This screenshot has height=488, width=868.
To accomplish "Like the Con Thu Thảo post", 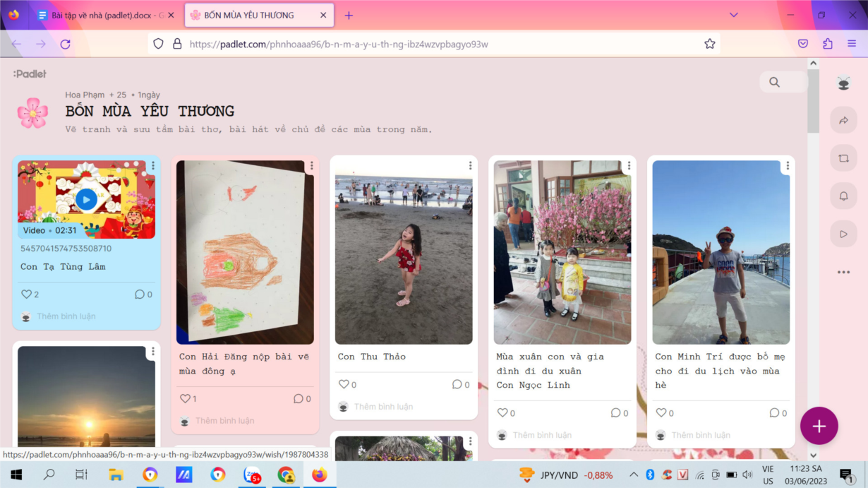I will click(344, 385).
